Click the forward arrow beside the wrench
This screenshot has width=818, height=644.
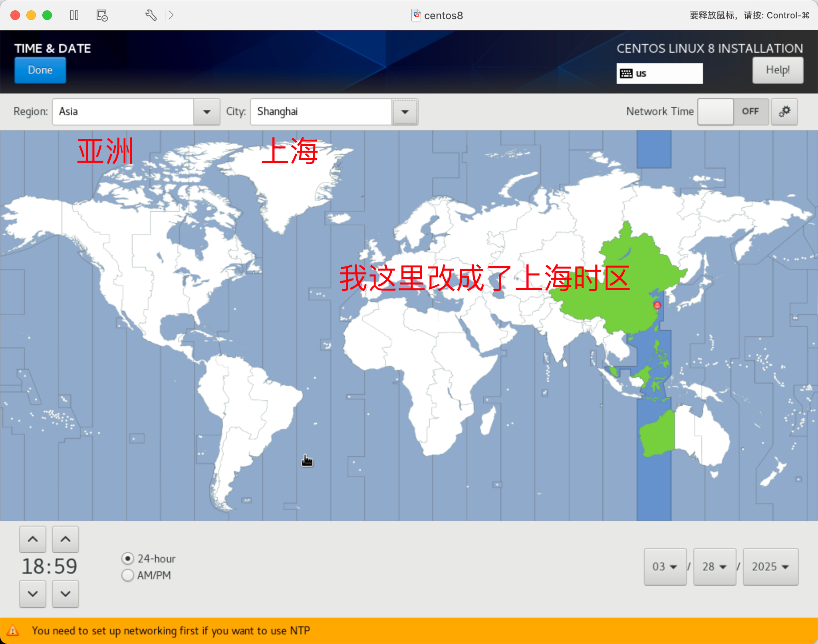pyautogui.click(x=171, y=15)
